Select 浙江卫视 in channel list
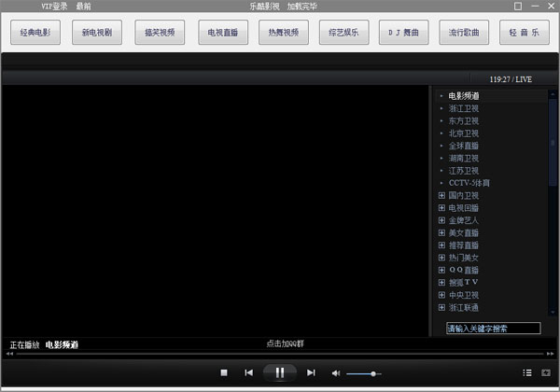The image size is (560, 392). pos(463,108)
